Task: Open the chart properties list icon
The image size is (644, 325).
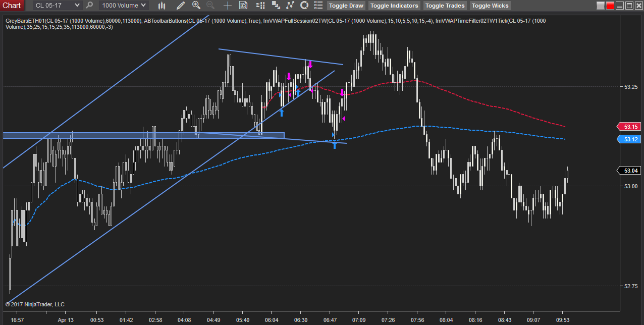Action: [x=318, y=6]
